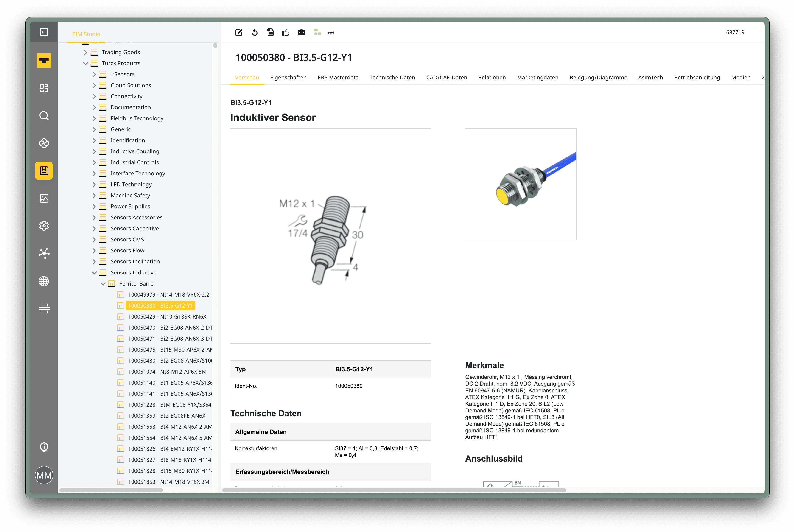Collapse the Turck Products tree node
The width and height of the screenshot is (795, 532).
pos(86,63)
